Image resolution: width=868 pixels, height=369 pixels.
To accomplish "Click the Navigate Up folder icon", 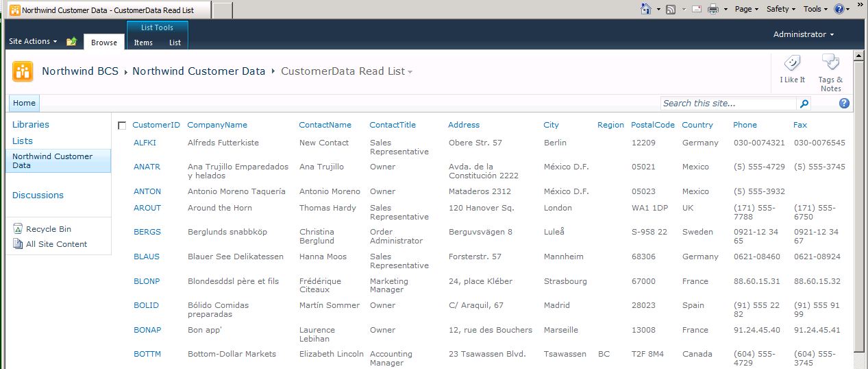I will pyautogui.click(x=71, y=42).
